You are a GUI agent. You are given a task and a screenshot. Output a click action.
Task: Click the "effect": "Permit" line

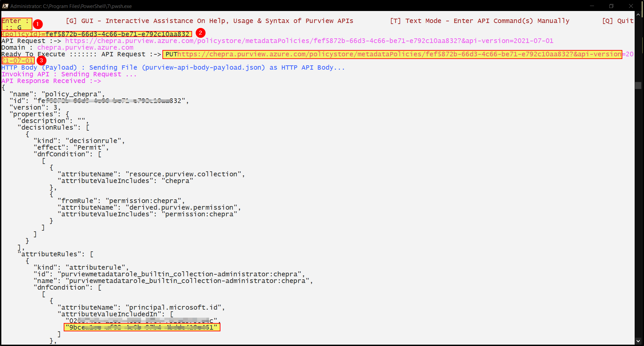click(71, 148)
